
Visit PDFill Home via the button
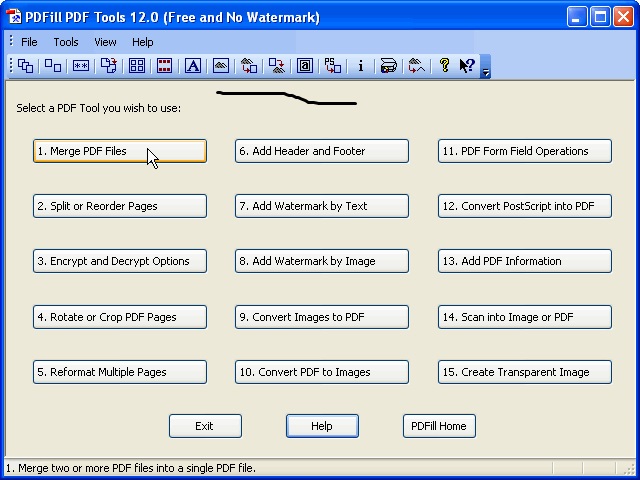click(x=439, y=426)
